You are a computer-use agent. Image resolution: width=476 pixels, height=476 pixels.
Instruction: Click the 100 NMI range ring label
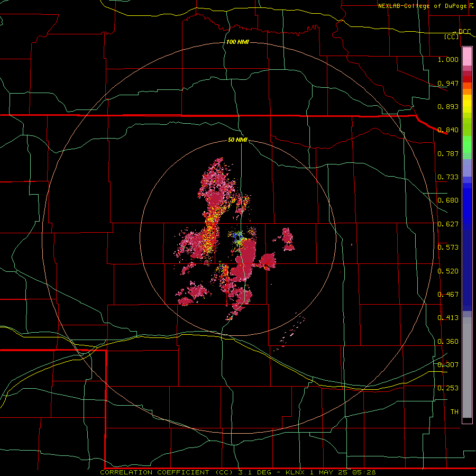coord(237,42)
